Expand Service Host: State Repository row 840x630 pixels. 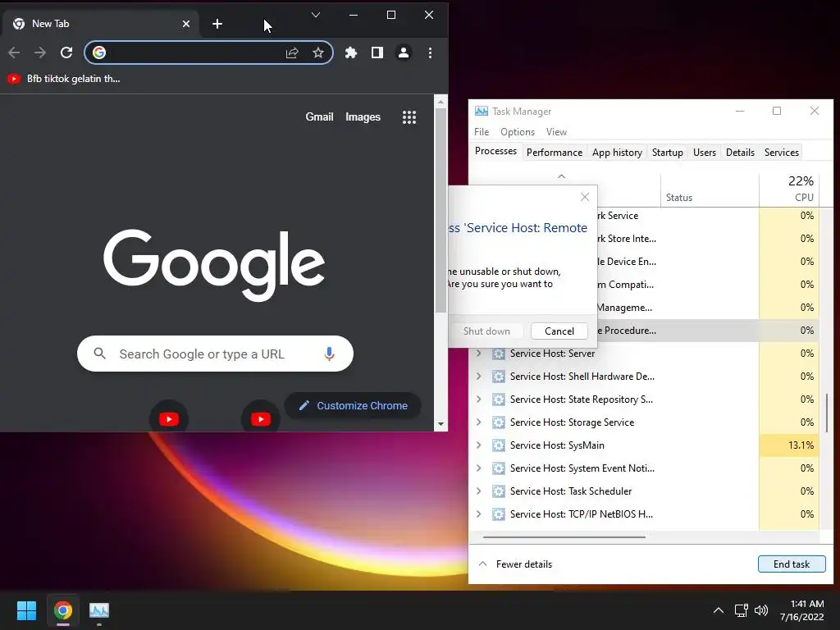pos(479,399)
